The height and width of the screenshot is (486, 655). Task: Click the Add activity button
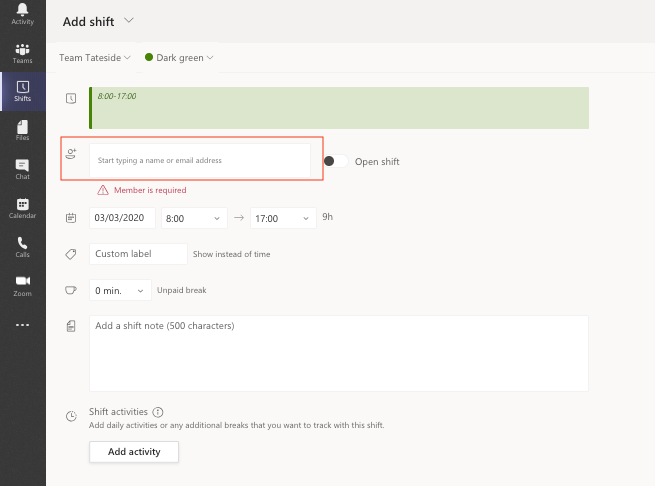pyautogui.click(x=134, y=452)
